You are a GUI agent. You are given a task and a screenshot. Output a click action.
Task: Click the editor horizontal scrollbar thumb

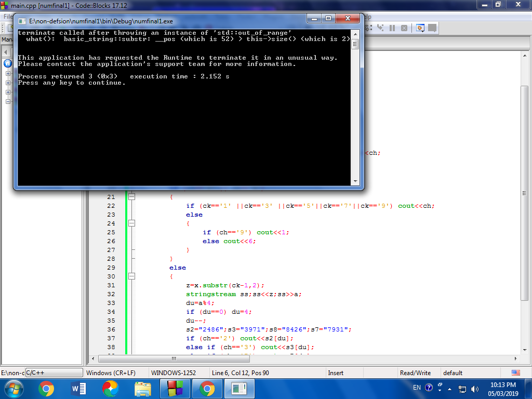174,358
